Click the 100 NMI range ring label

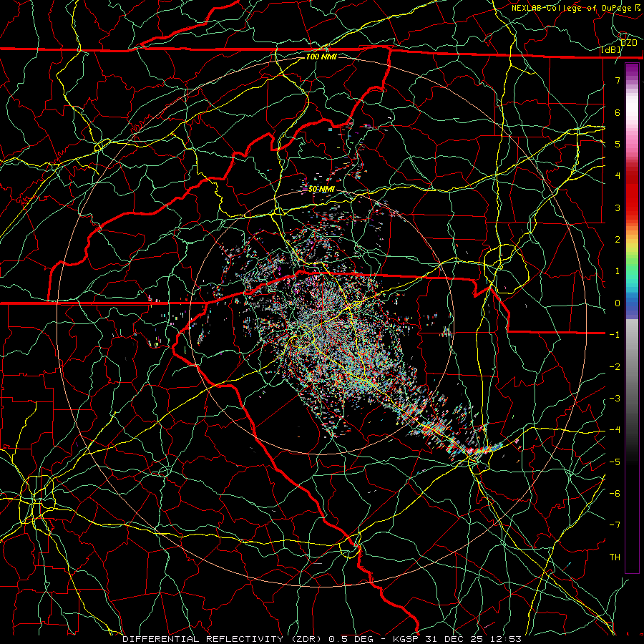point(321,57)
